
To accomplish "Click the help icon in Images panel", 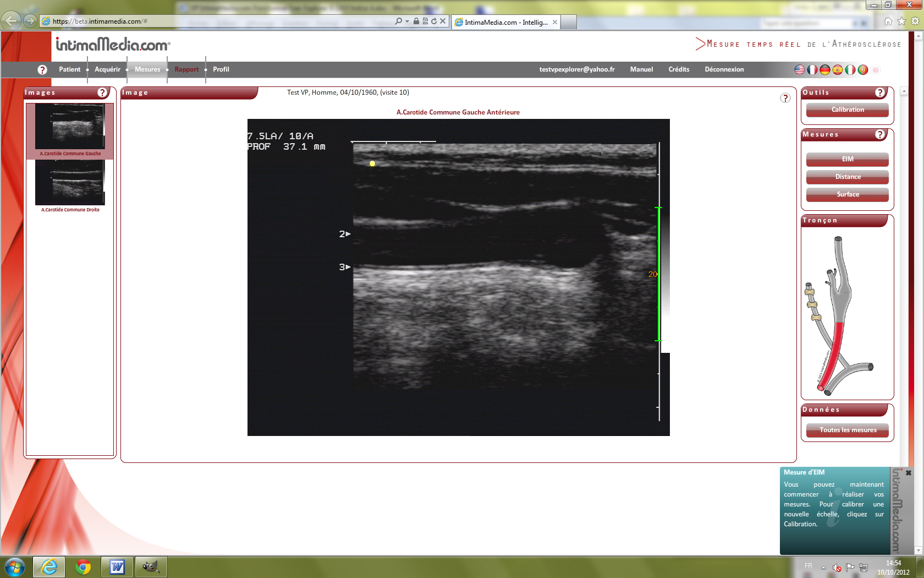I will click(102, 92).
